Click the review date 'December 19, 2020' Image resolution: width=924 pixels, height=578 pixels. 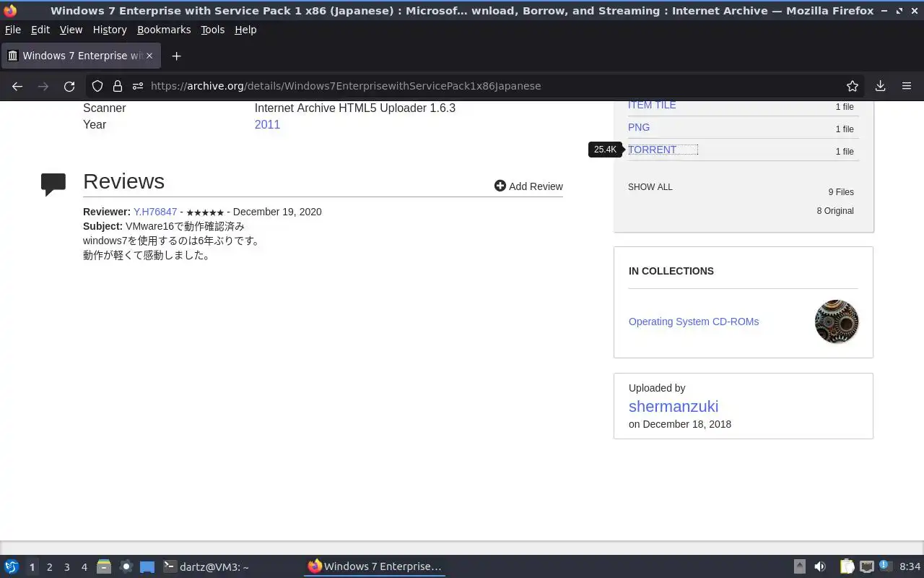click(277, 212)
